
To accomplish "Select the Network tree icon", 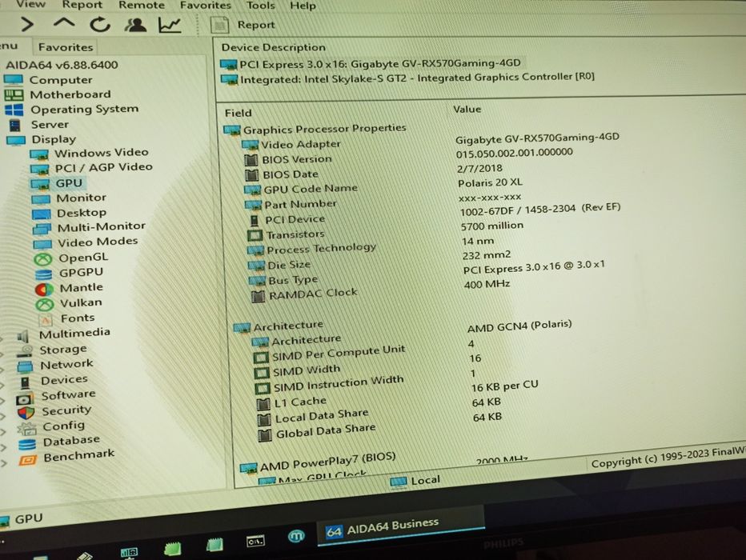I will click(x=25, y=367).
